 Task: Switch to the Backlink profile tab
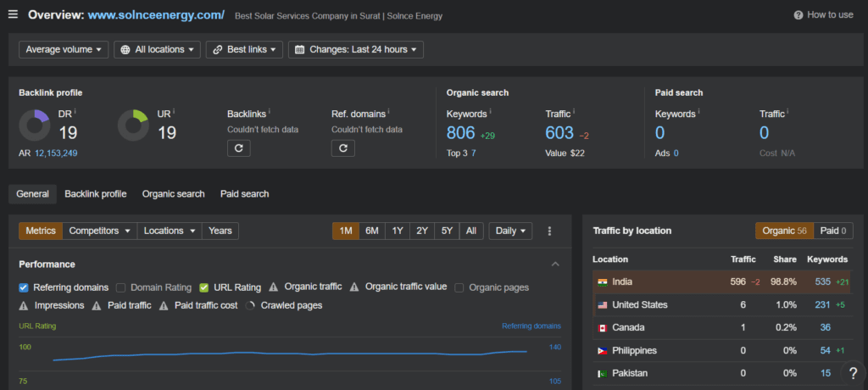coord(95,194)
